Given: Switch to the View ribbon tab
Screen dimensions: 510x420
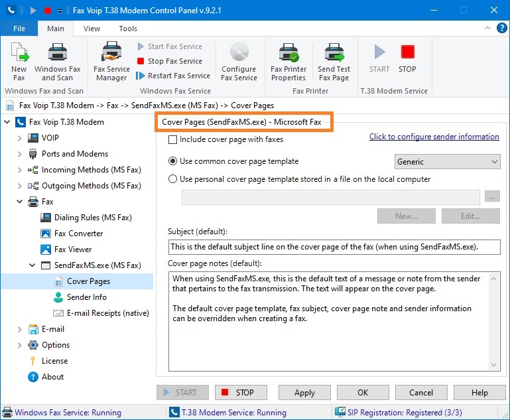Looking at the screenshot, I should pyautogui.click(x=92, y=29).
